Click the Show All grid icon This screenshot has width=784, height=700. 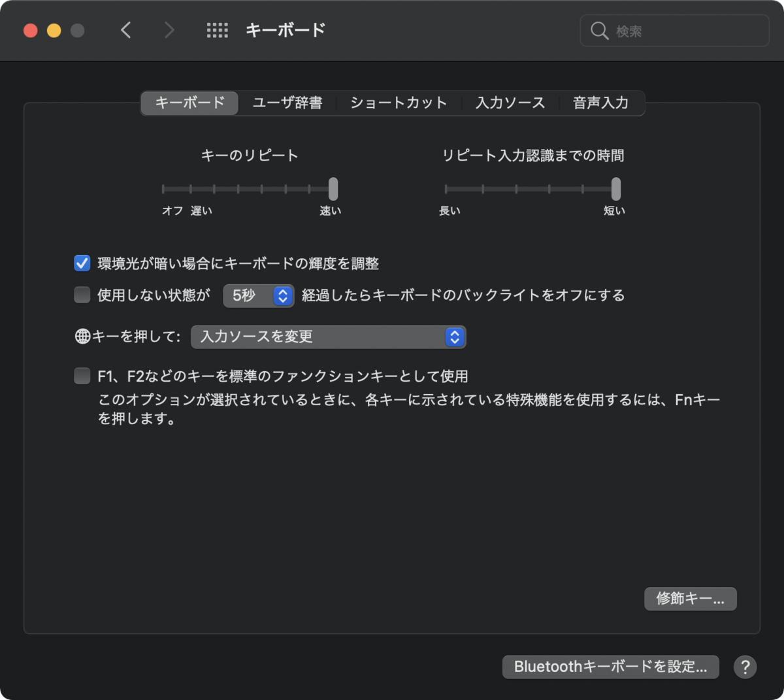(217, 30)
